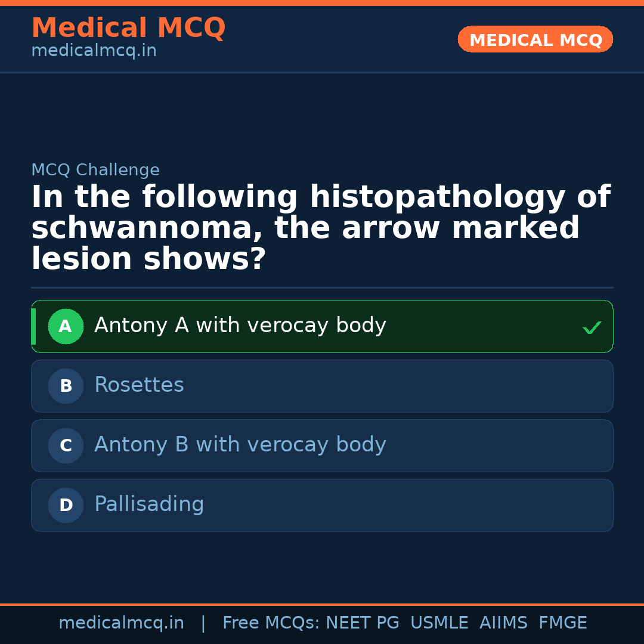Click the 'MCQ Challenge' label
Viewport: 644px width, 644px height.
95,170
